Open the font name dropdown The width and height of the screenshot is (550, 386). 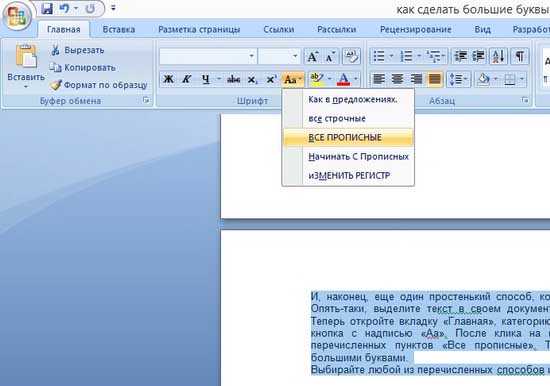click(x=251, y=56)
